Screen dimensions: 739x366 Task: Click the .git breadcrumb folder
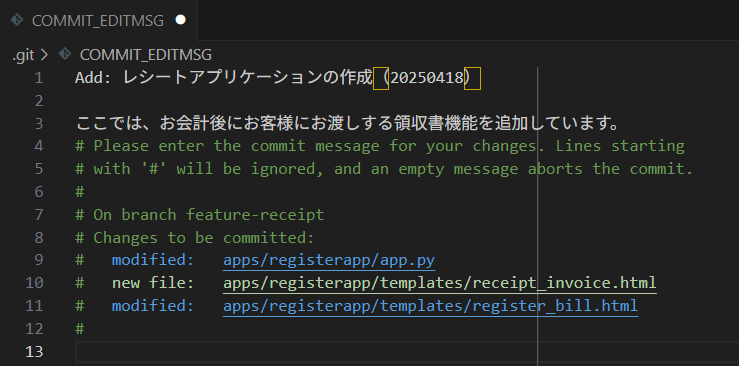tap(23, 55)
